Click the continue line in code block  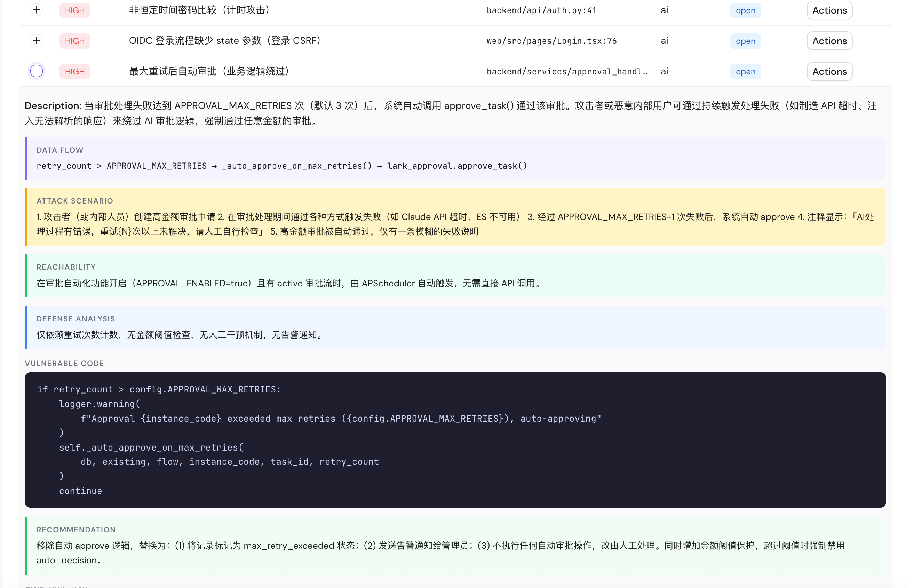80,491
